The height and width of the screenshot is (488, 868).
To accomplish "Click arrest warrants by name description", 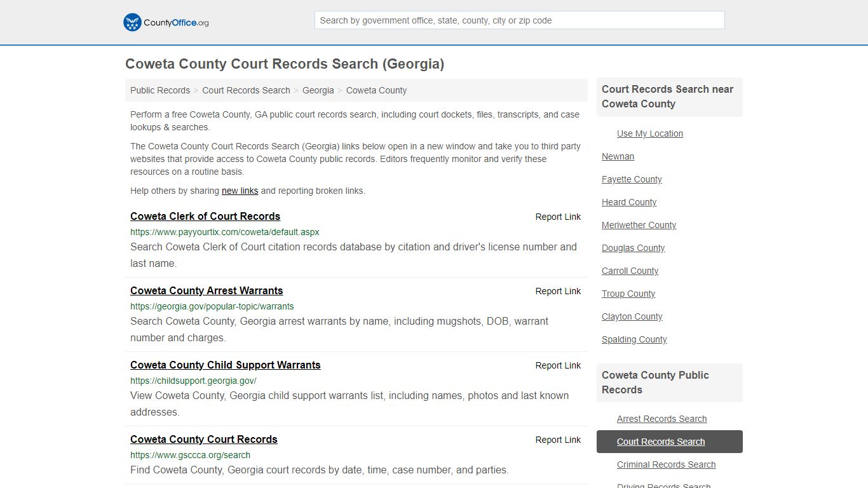I will tap(339, 329).
